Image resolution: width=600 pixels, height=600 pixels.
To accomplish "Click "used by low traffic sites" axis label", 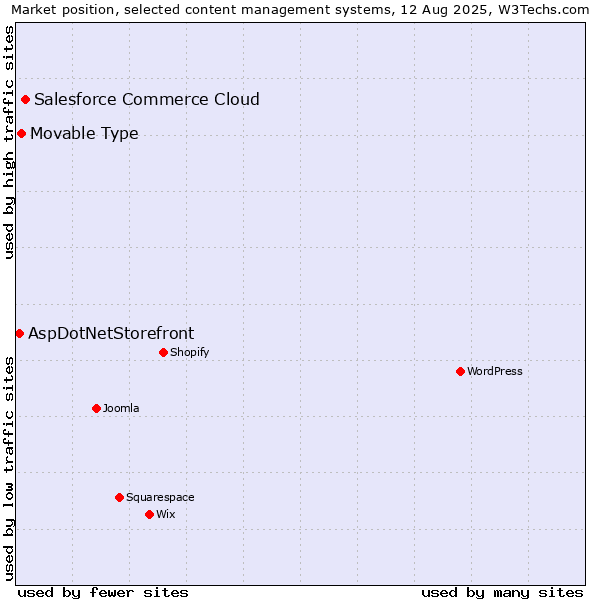I will 8,470.
